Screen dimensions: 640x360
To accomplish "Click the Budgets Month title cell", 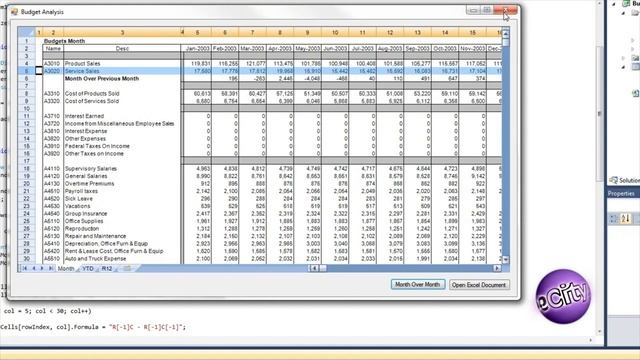I will click(x=64, y=41).
